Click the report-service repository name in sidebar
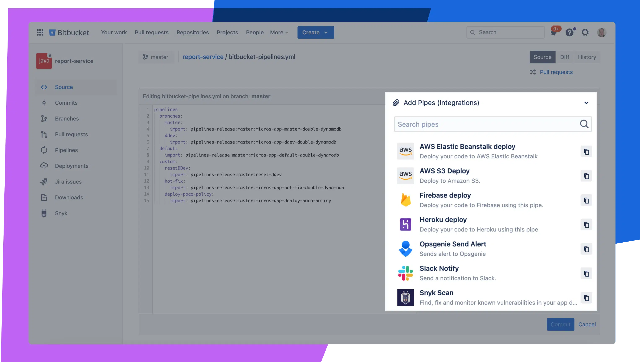The height and width of the screenshot is (362, 644). (x=74, y=61)
